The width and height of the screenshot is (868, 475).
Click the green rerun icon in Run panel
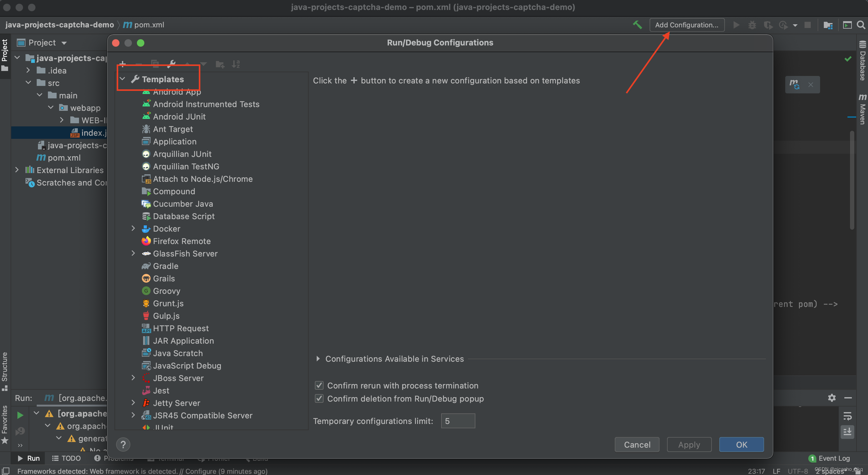click(x=20, y=415)
